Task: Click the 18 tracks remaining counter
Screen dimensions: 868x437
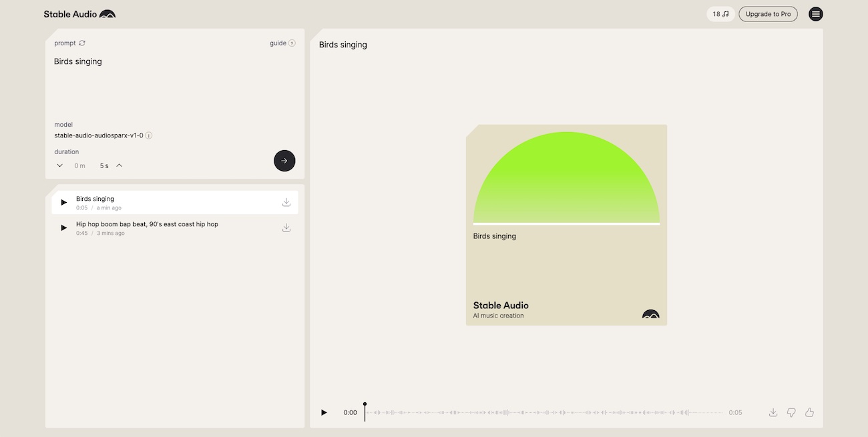Action: 720,14
